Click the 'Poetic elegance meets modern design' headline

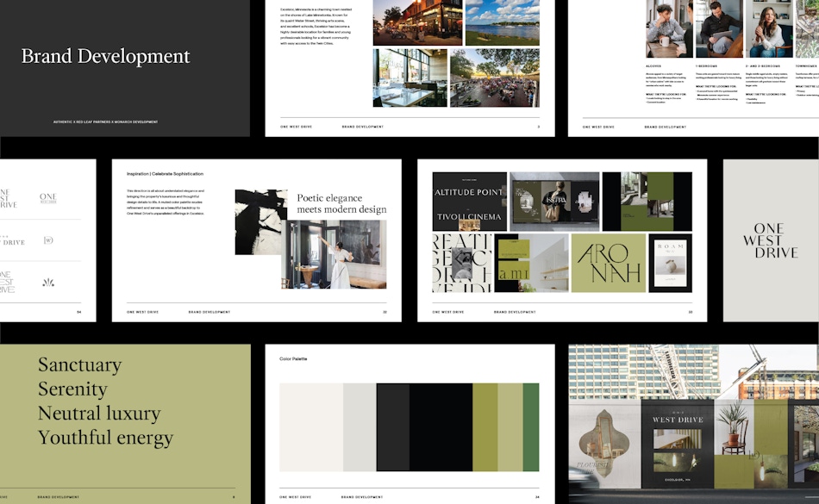[x=342, y=203]
